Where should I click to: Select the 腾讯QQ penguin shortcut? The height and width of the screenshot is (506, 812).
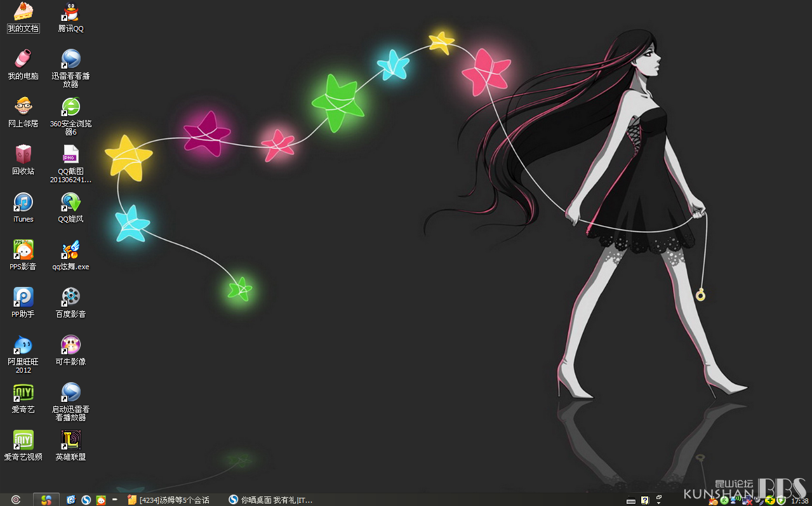tap(70, 18)
